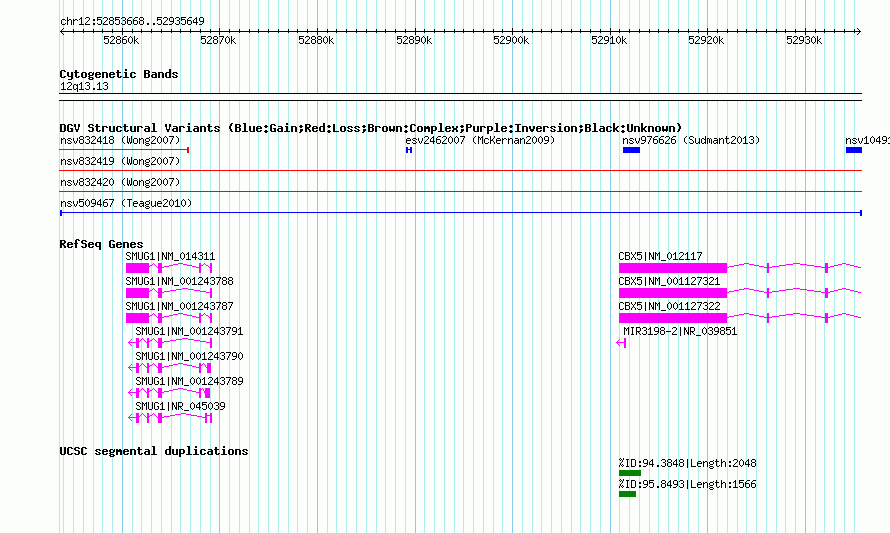The width and height of the screenshot is (890, 533).
Task: Click the chr12:52853668..52935649 coordinates label
Action: pyautogui.click(x=132, y=21)
